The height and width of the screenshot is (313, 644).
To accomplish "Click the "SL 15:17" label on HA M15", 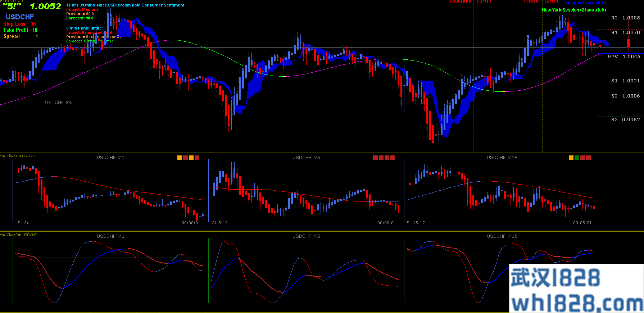I will click(416, 223).
